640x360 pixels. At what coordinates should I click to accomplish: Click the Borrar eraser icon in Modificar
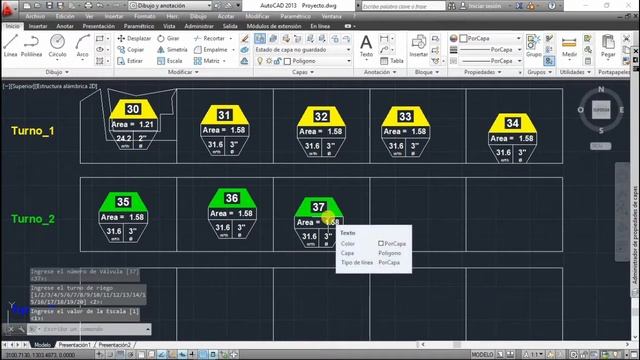244,38
